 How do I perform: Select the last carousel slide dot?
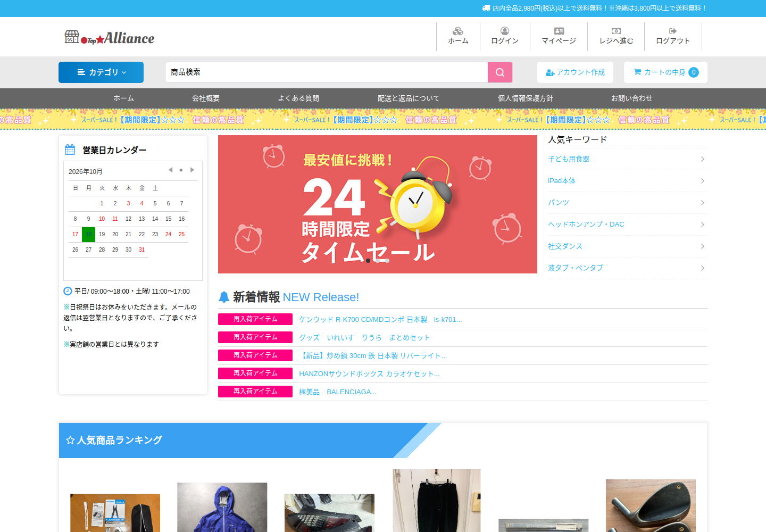(x=387, y=261)
